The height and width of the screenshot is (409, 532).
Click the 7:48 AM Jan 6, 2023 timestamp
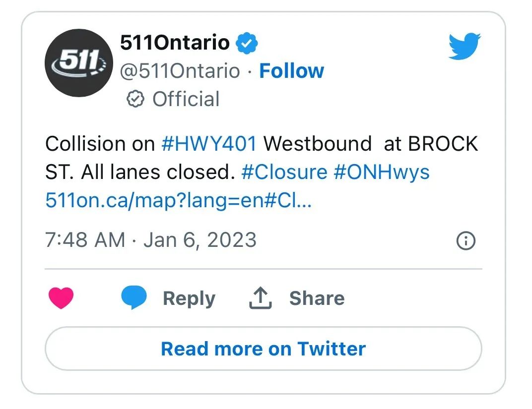pos(151,240)
